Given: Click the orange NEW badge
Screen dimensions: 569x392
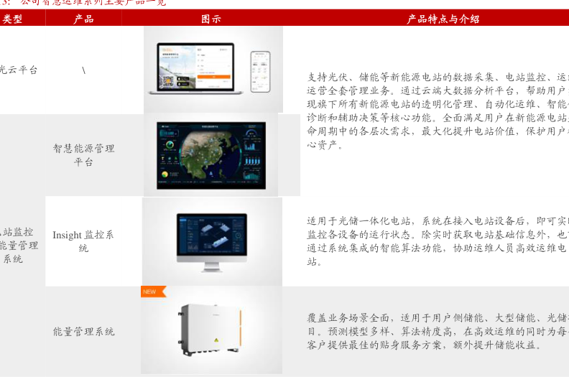Looking at the screenshot, I should coord(152,291).
